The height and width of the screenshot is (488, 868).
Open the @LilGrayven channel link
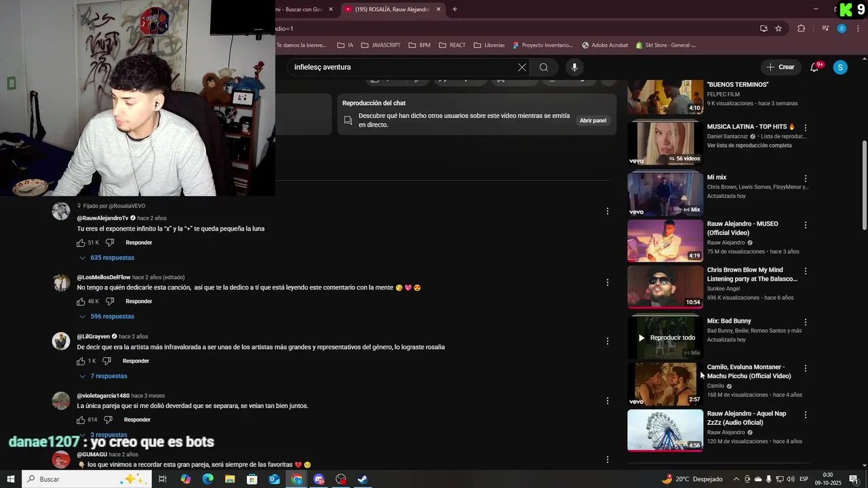coord(94,337)
